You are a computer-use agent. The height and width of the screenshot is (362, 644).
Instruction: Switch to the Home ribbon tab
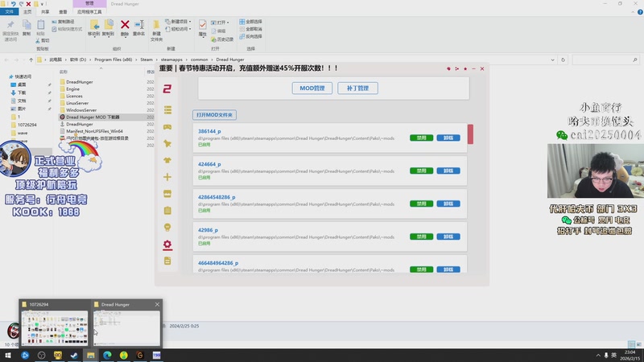click(x=27, y=12)
